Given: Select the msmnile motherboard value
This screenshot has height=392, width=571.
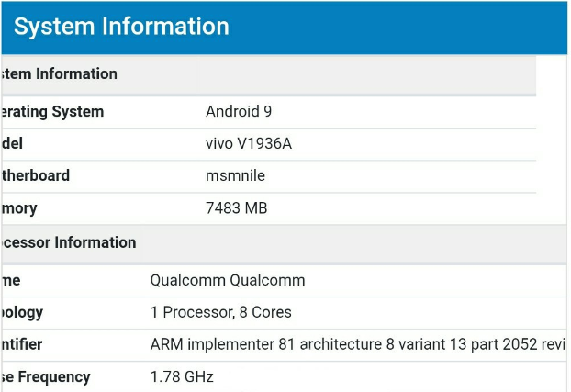Looking at the screenshot, I should pyautogui.click(x=235, y=175).
